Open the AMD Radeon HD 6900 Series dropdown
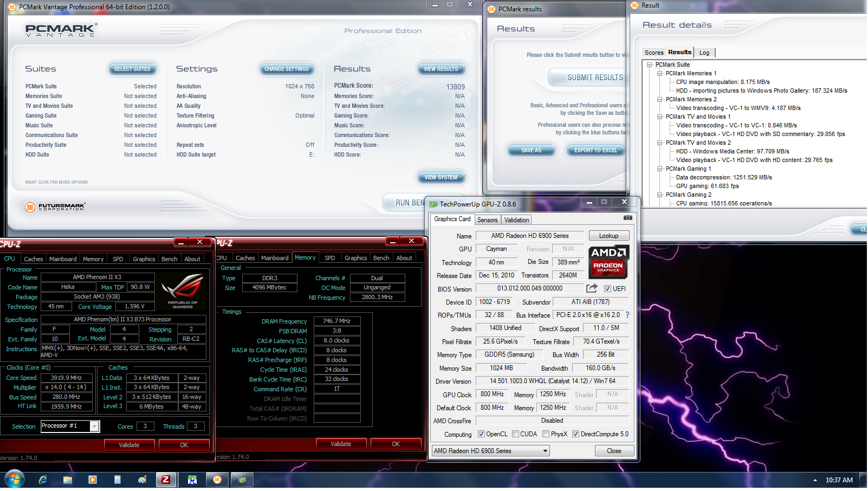 pos(490,451)
